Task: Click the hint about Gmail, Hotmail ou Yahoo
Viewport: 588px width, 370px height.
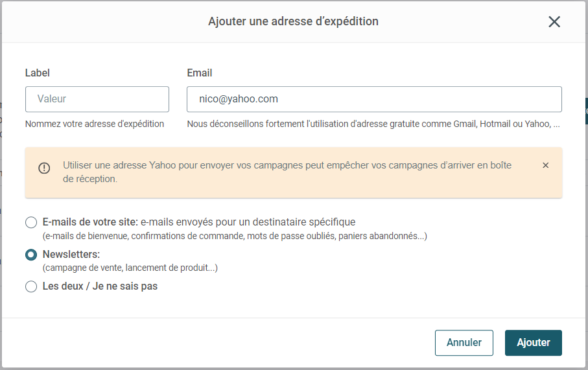Action: (x=373, y=124)
